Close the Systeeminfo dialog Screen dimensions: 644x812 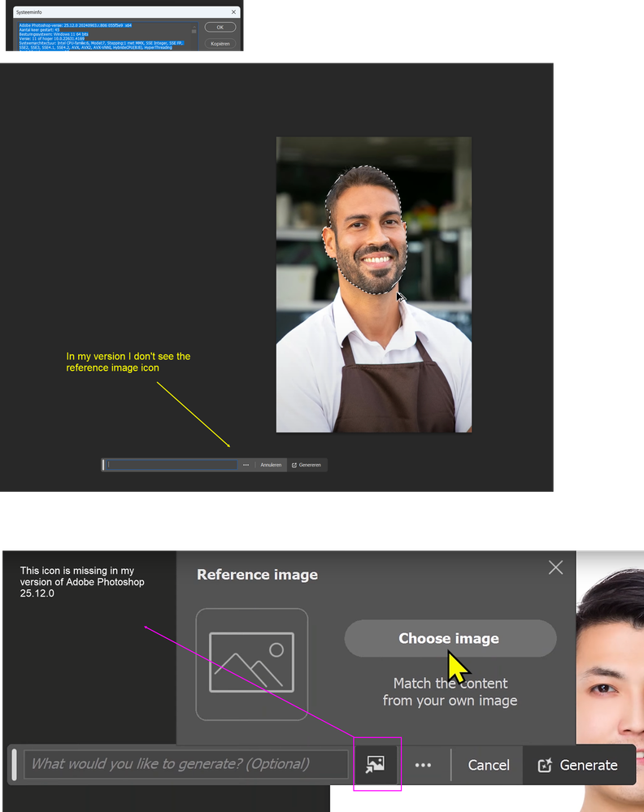[234, 12]
